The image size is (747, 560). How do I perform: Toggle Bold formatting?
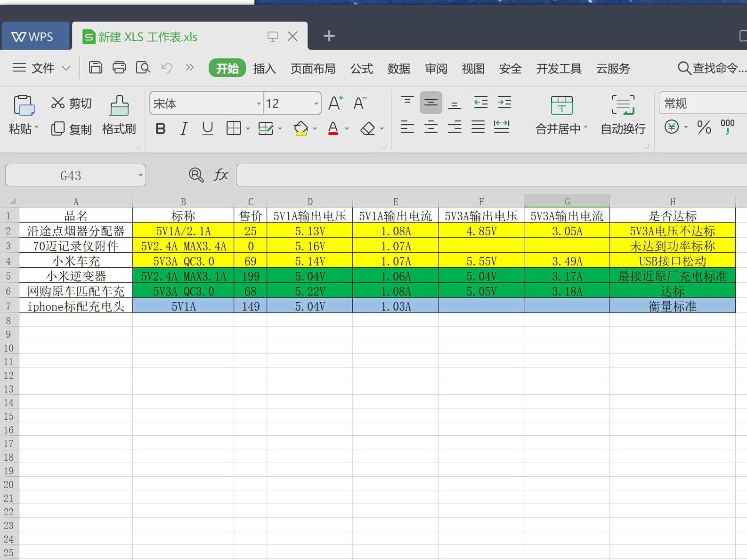point(160,128)
